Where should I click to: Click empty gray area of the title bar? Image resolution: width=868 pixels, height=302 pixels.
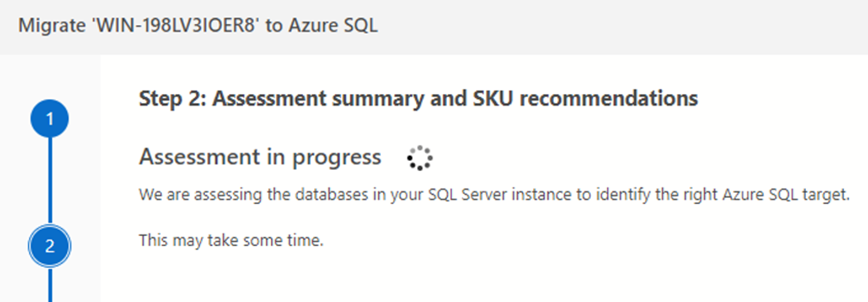(607, 27)
